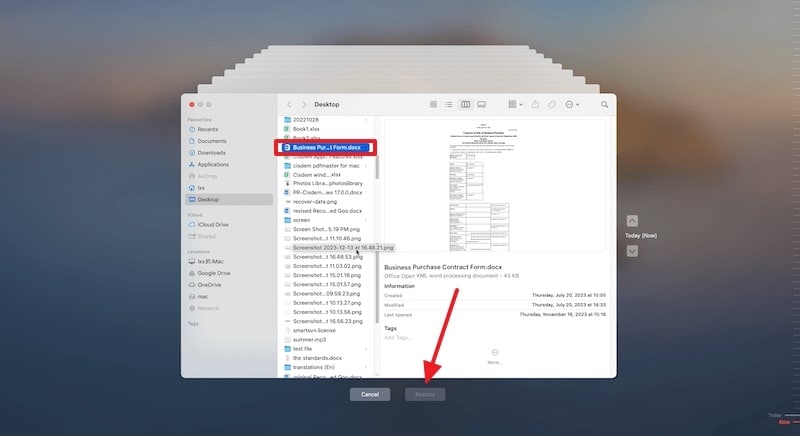This screenshot has height=436, width=800.
Task: Expand 'translations (En)' folder chevron
Action: point(366,367)
